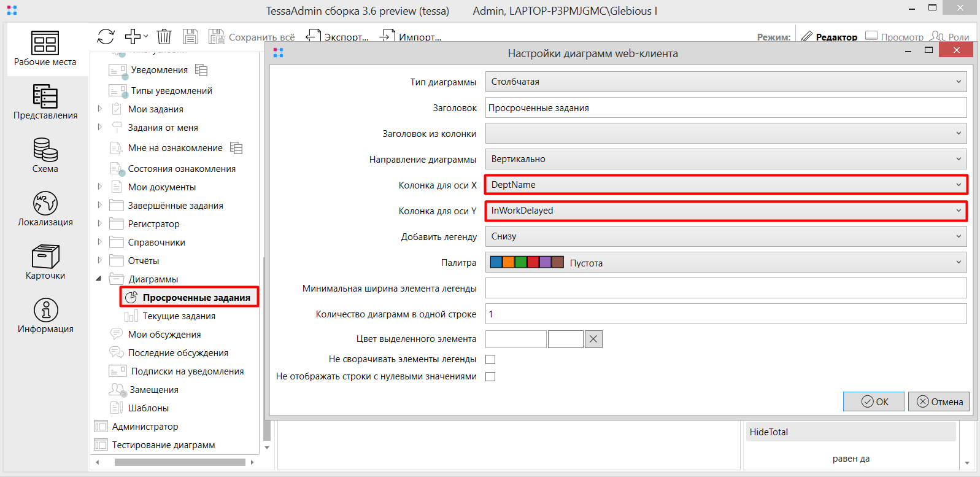This screenshot has width=980, height=477.
Task: Switch mode to Просмотр
Action: 894,37
